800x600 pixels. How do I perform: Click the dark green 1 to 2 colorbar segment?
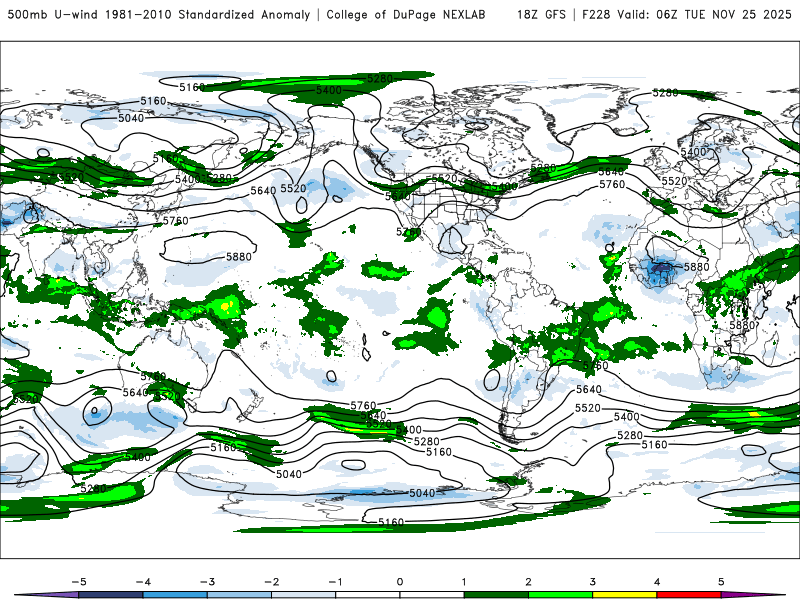pyautogui.click(x=496, y=595)
